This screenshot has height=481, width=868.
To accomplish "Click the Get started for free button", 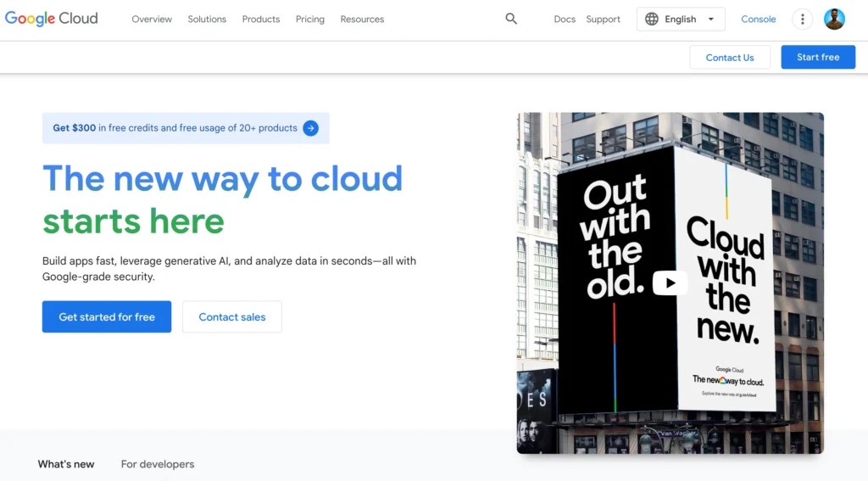I will tap(107, 316).
